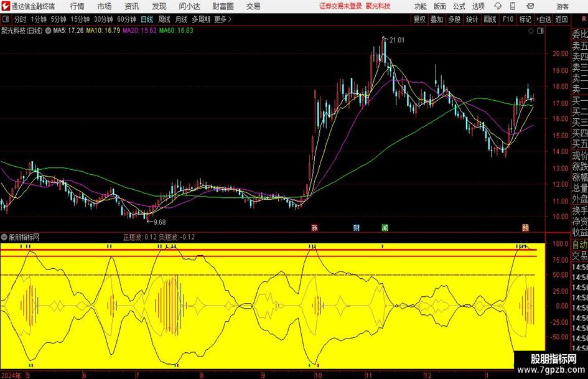Open the 财富圈 menu
Viewport: 588px width, 379px height.
pyautogui.click(x=223, y=6)
